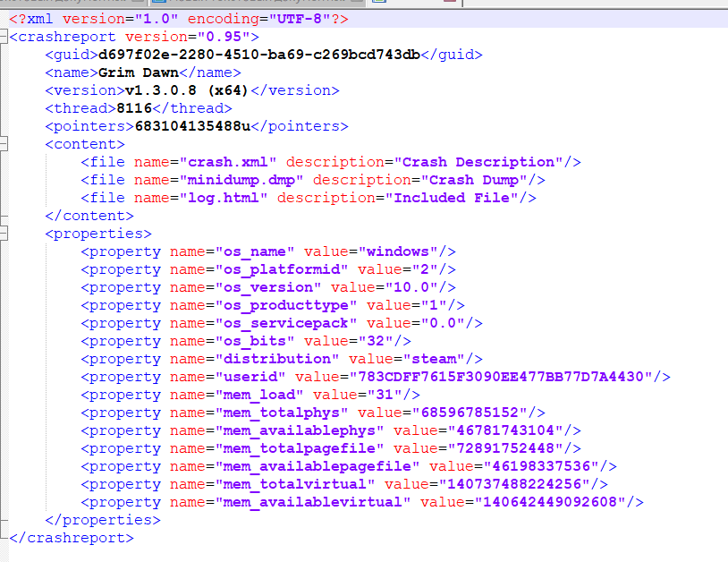The width and height of the screenshot is (728, 562).
Task: Click the guid value d697f02e-2280-4510-ba69-c269bcd743db
Action: (x=259, y=55)
